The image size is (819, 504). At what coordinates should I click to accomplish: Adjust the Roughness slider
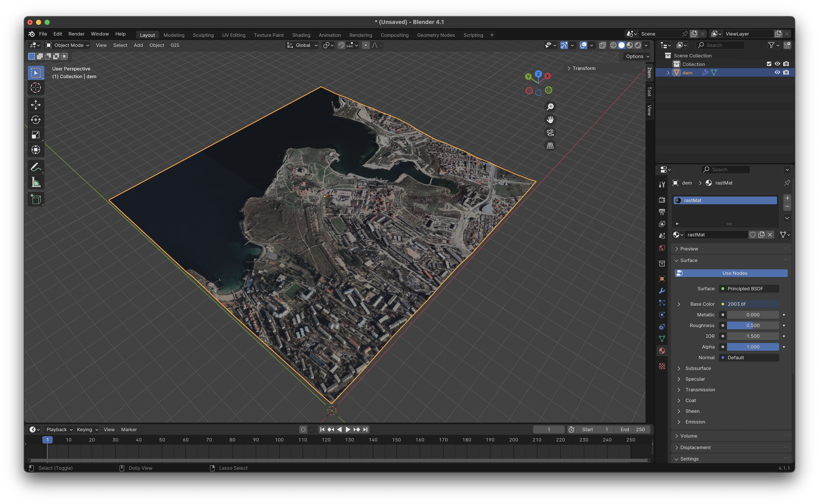coord(753,325)
